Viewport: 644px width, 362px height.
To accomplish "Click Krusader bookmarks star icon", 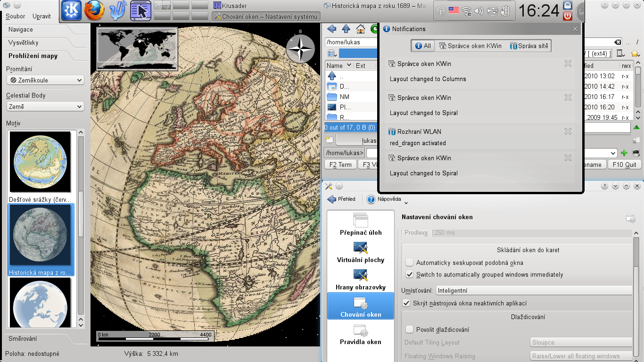I will pos(635,53).
